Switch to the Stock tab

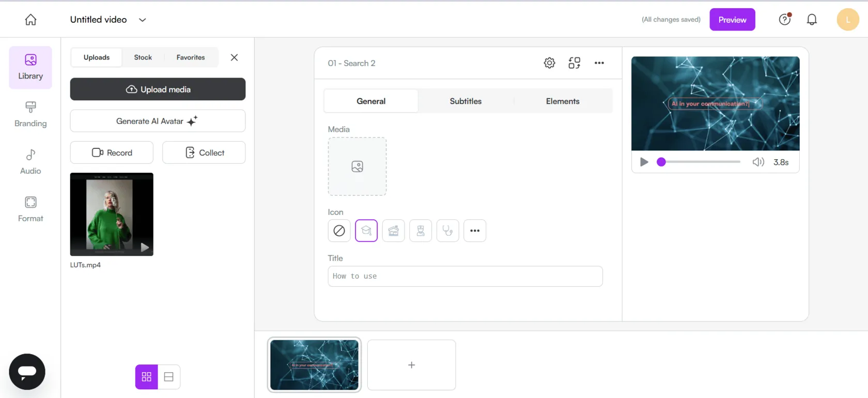click(143, 57)
